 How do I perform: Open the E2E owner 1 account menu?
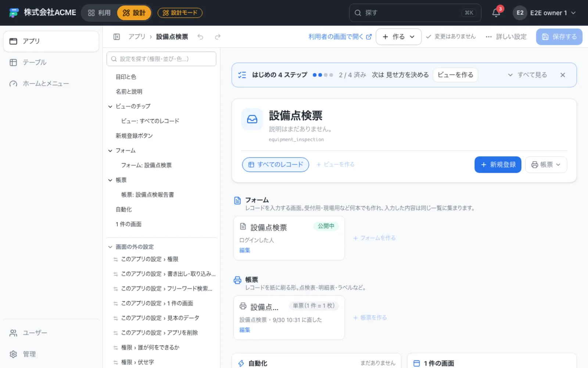click(545, 13)
